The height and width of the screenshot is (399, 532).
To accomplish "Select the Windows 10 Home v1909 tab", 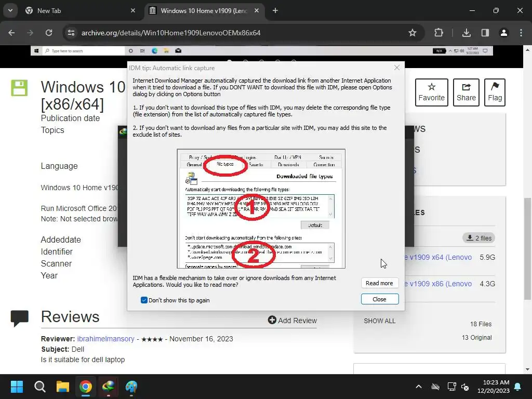I will (x=205, y=10).
